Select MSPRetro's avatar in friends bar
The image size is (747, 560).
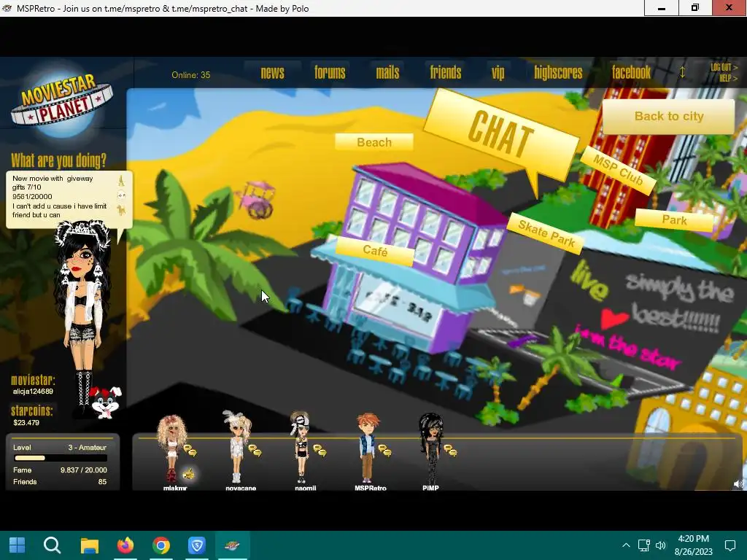point(368,448)
